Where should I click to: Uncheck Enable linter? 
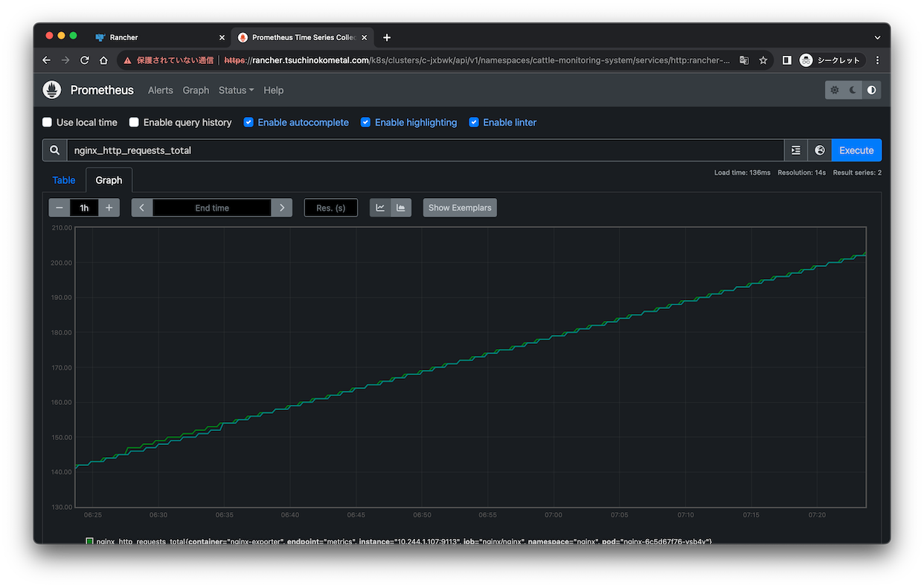[474, 122]
